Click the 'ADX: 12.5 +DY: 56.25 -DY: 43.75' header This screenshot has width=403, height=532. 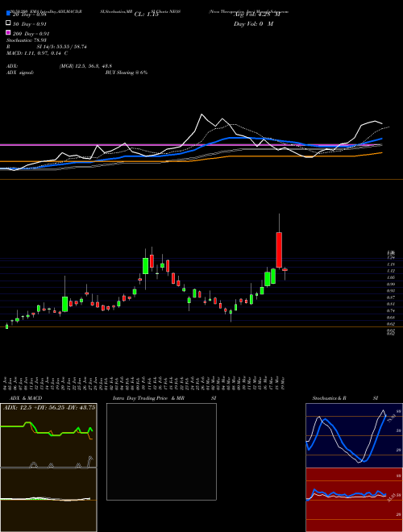49,408
